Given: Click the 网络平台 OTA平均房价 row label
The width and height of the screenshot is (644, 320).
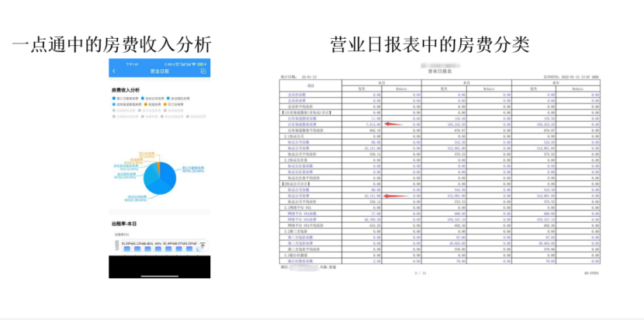Looking at the screenshot, I should click(x=306, y=225).
